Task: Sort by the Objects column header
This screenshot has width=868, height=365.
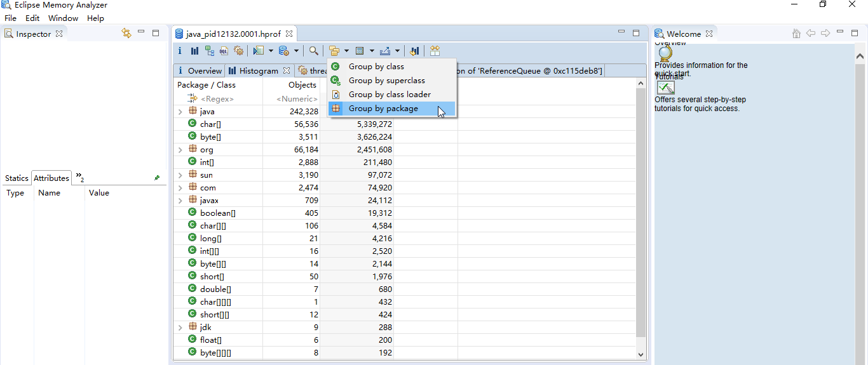Action: click(291, 84)
